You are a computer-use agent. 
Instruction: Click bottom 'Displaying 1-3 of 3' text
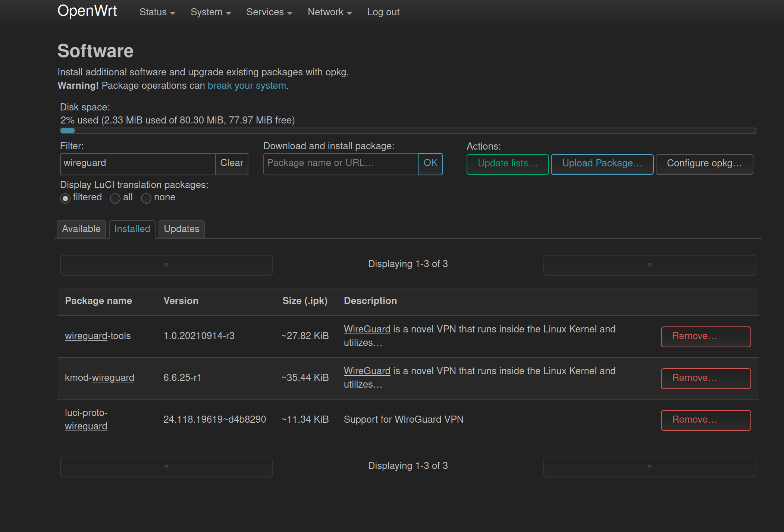(408, 466)
